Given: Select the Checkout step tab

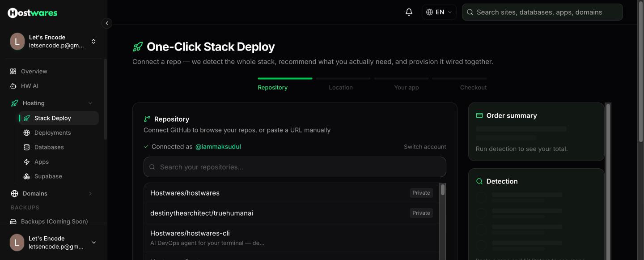Looking at the screenshot, I should 473,87.
